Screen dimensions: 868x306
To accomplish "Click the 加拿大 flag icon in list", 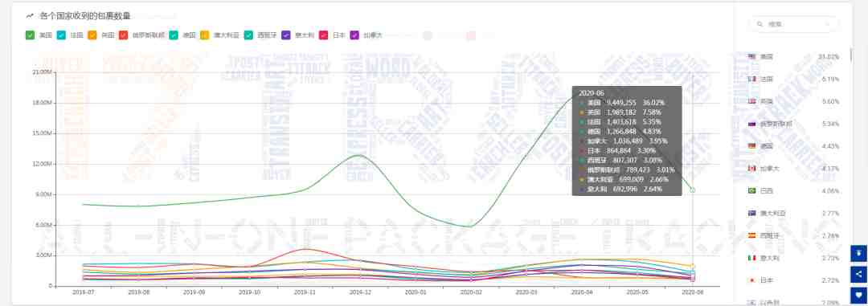I will (751, 168).
